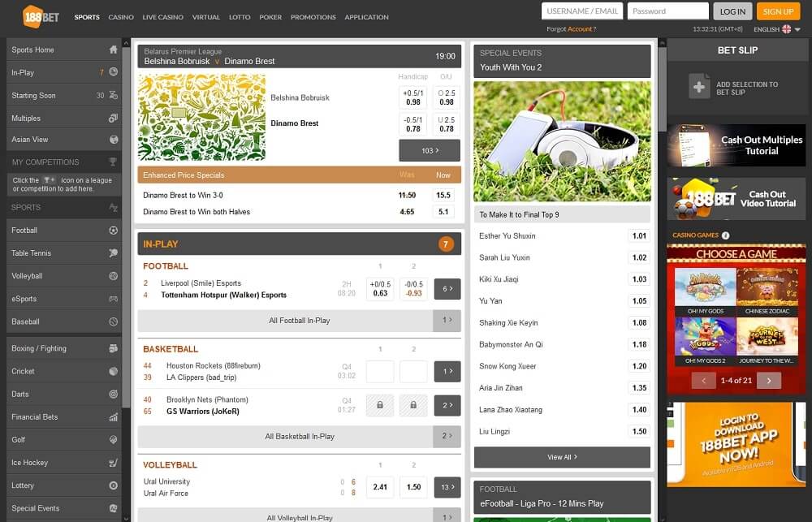Click the SIGN UP button
Viewport: 812px width, 522px height.
click(779, 11)
